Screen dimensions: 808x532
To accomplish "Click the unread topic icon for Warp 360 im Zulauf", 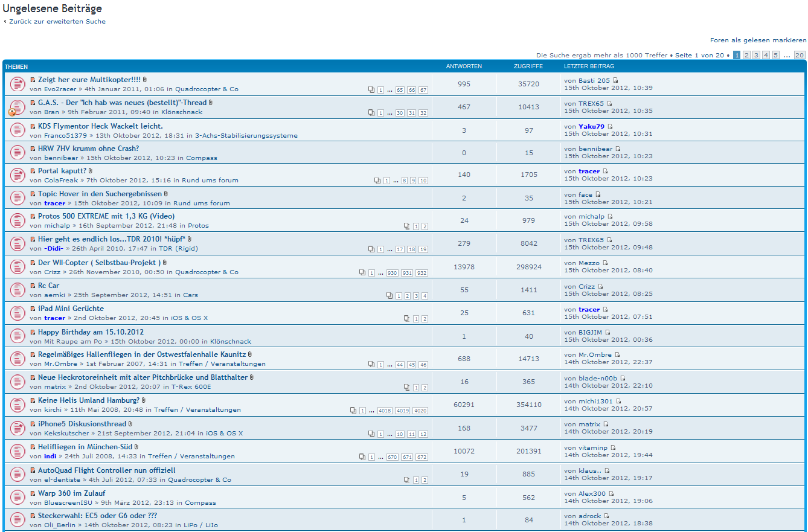I will click(17, 498).
